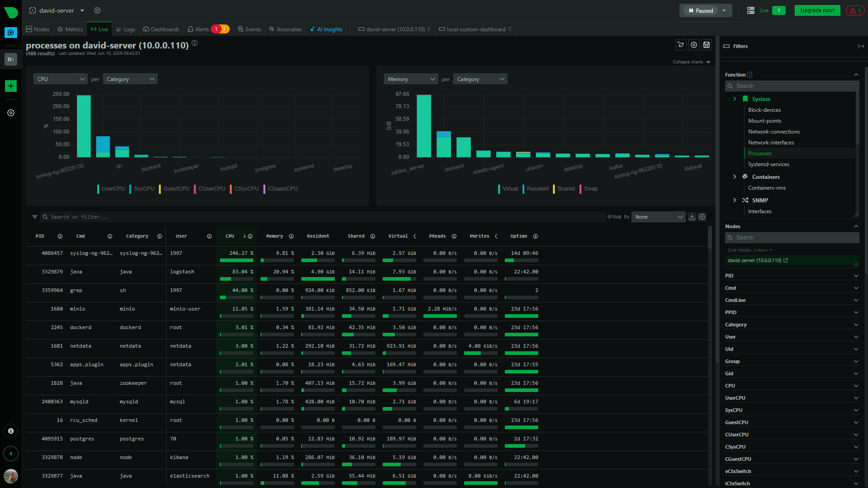Switch to the Nodes tab
The height and width of the screenshot is (488, 868).
click(x=38, y=29)
